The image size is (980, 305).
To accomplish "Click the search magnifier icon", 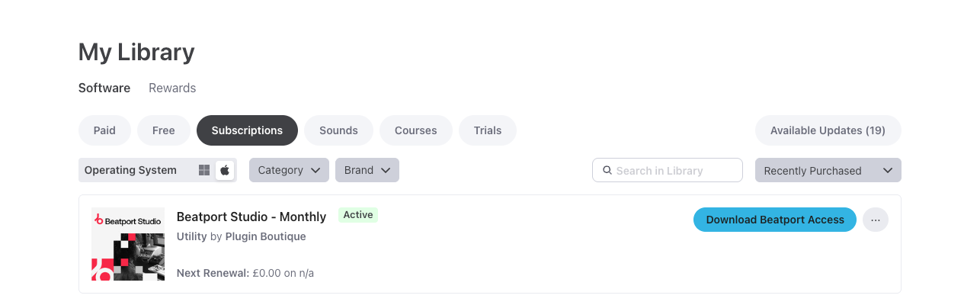I will (x=607, y=170).
